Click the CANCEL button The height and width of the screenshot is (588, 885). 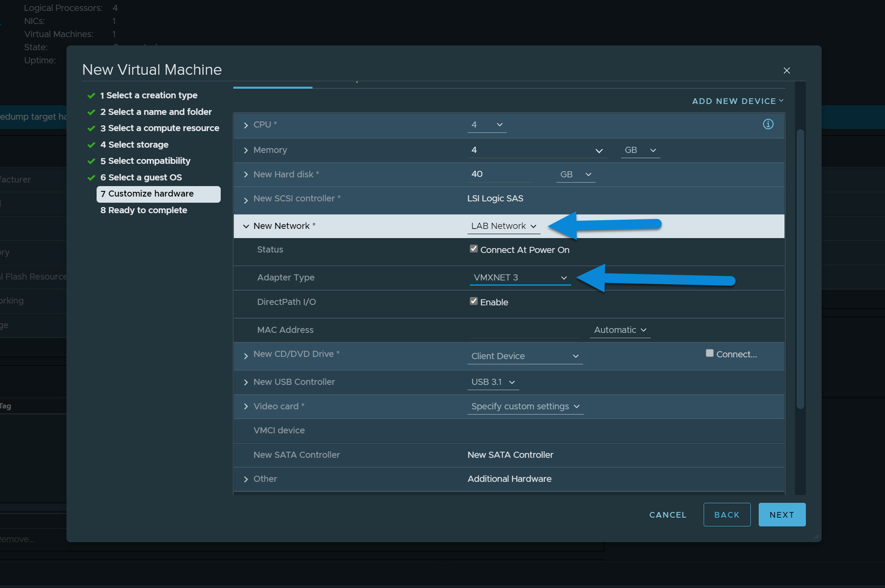point(668,515)
